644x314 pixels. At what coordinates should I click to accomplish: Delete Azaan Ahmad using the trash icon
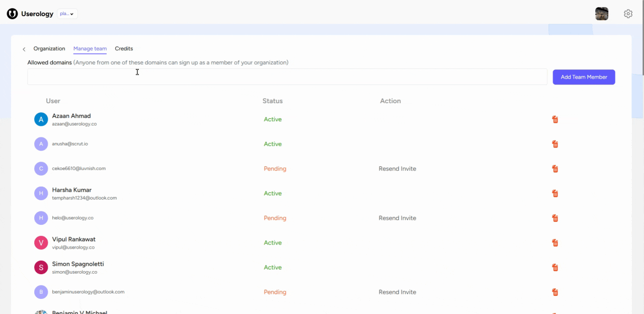click(x=555, y=119)
